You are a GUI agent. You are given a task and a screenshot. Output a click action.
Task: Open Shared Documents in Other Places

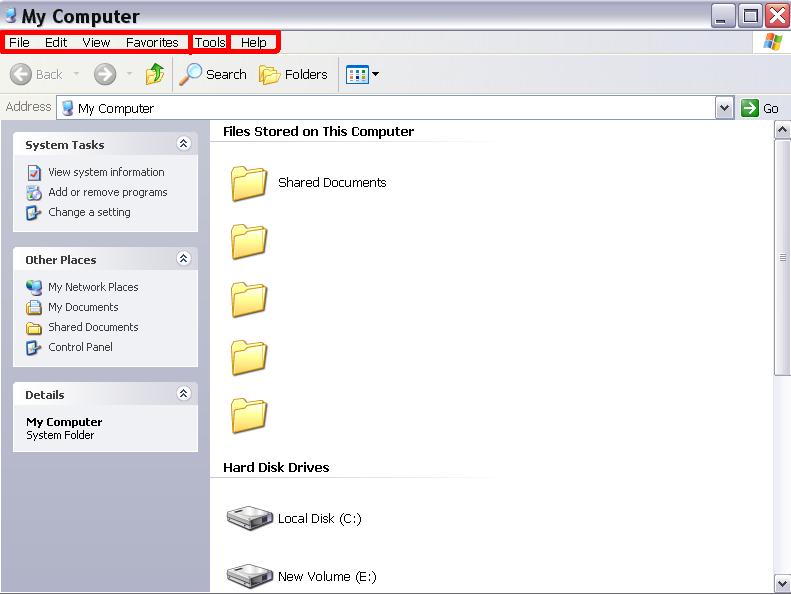93,327
